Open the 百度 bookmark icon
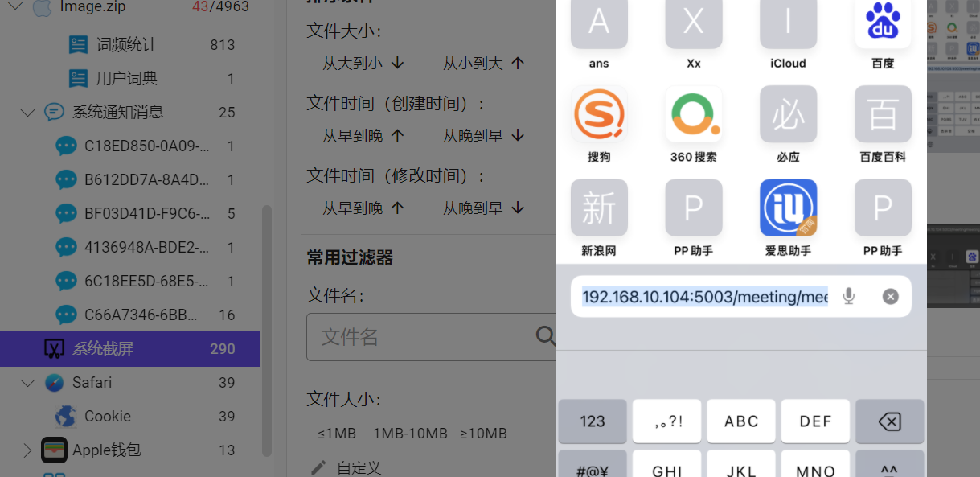This screenshot has width=980, height=477. pyautogui.click(x=883, y=24)
